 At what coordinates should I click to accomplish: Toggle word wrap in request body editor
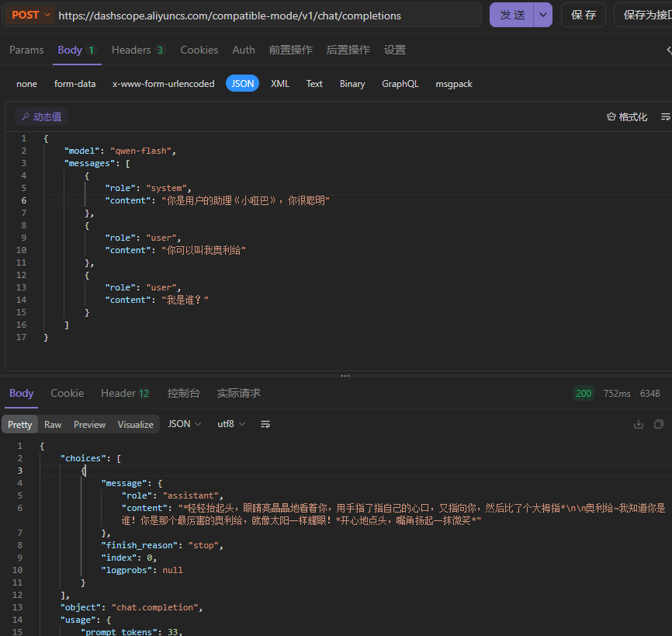[x=665, y=116]
